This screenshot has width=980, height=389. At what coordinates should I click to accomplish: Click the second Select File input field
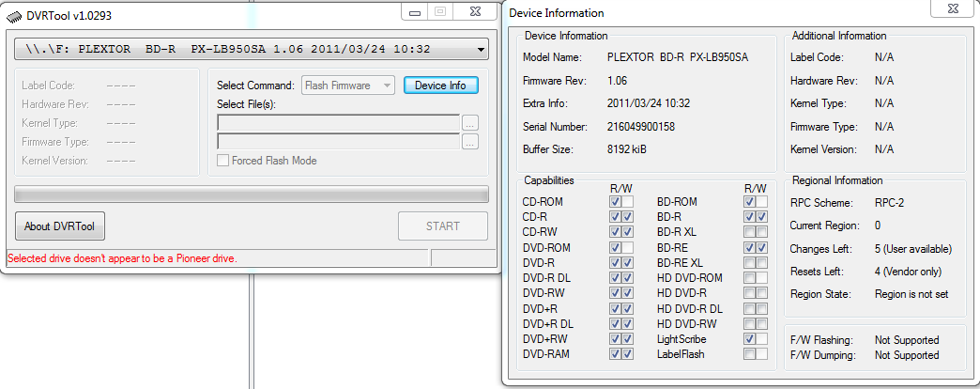point(338,141)
